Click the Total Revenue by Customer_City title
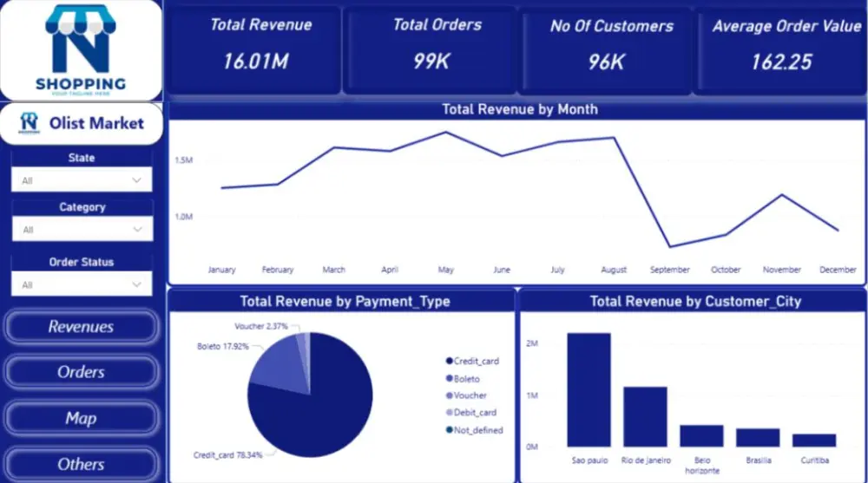Image resolution: width=868 pixels, height=483 pixels. pyautogui.click(x=695, y=302)
